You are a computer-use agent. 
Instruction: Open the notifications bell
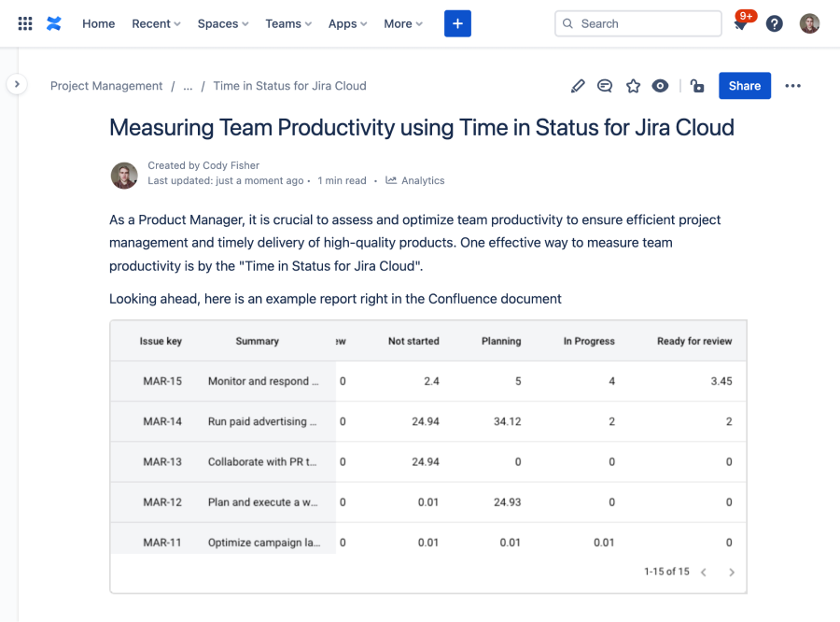[x=740, y=24]
